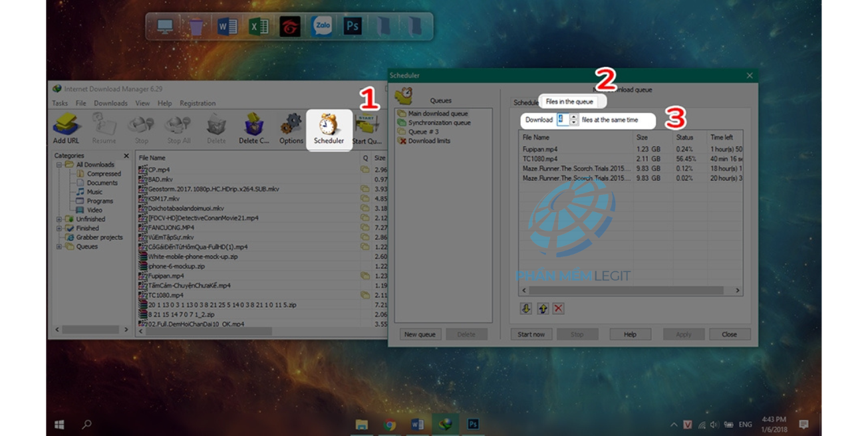
Task: Click the Stop All toolbar icon
Action: point(178,128)
